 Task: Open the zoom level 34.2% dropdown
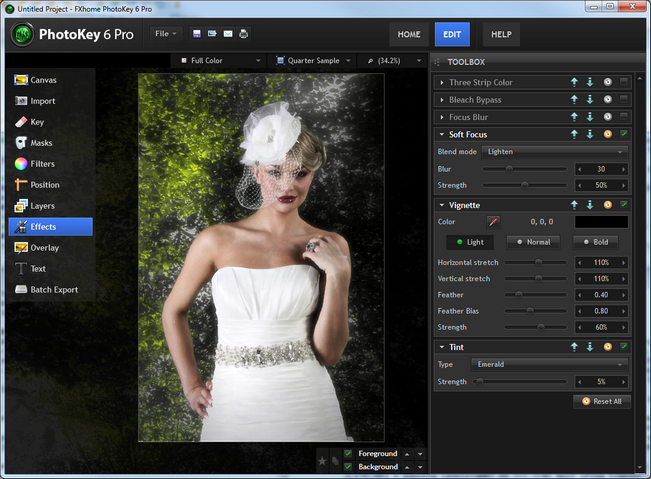coord(394,61)
